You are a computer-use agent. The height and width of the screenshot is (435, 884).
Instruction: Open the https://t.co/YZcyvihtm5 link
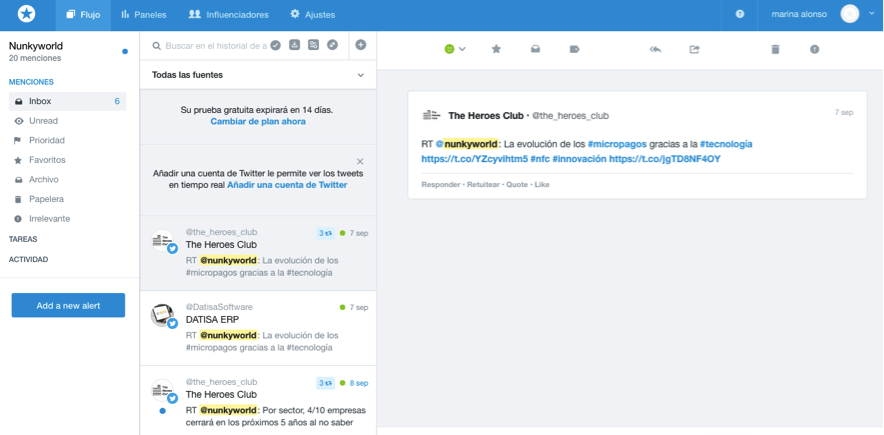(475, 159)
